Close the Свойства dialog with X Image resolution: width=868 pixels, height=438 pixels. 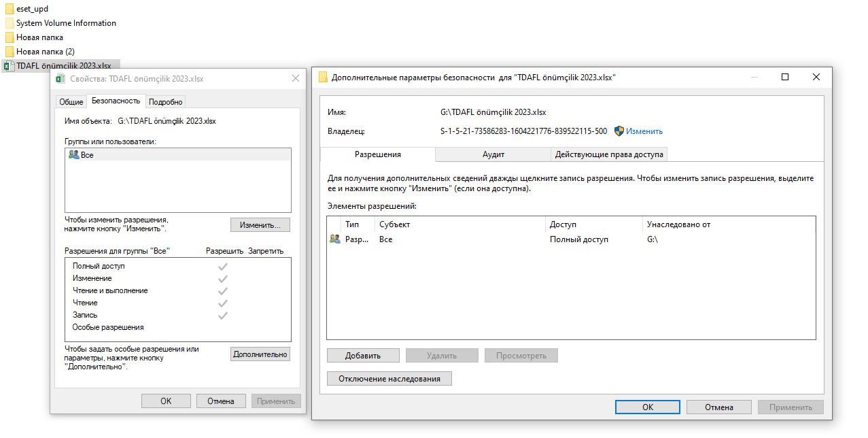296,79
